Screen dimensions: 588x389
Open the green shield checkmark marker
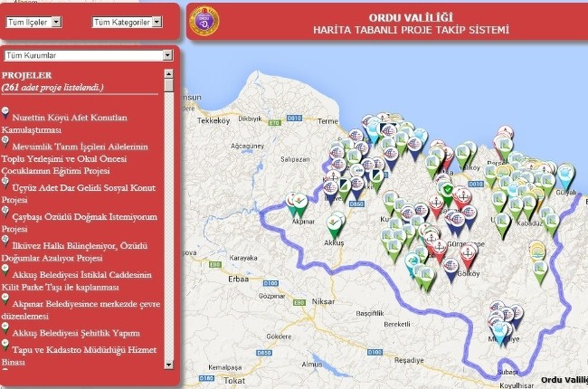(x=447, y=193)
